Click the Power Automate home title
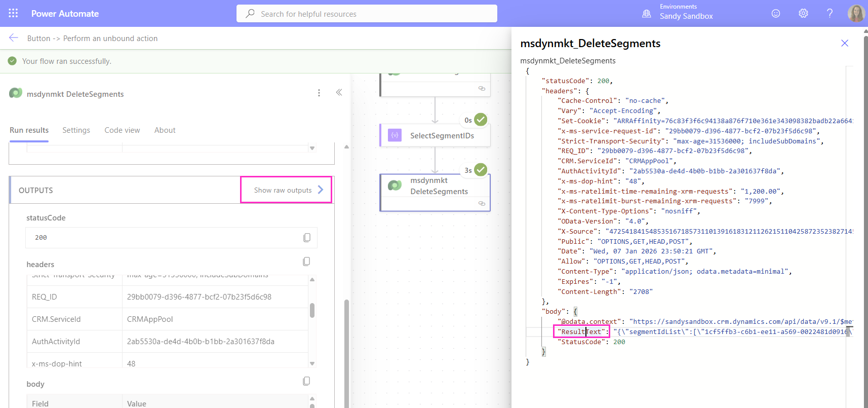The width and height of the screenshot is (868, 408). point(65,14)
